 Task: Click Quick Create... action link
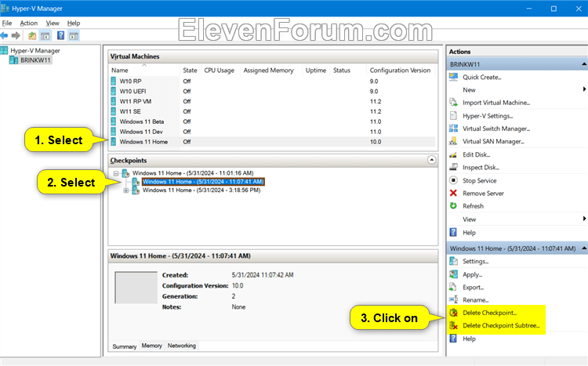point(482,77)
